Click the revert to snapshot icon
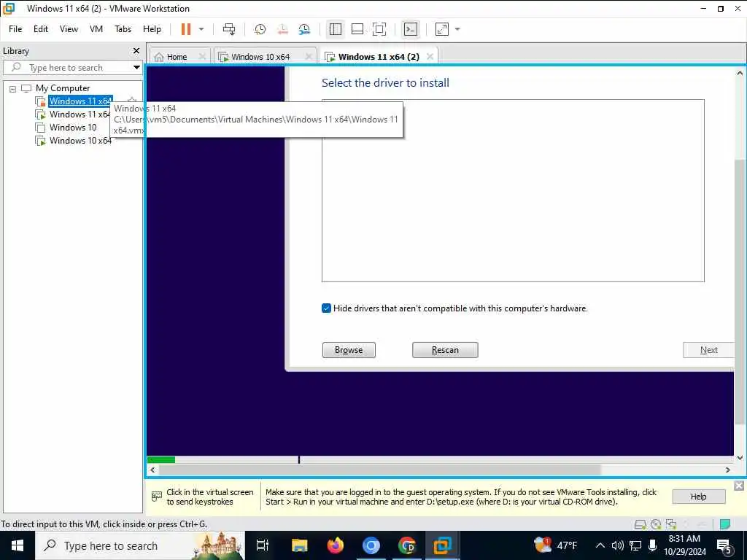 (282, 29)
